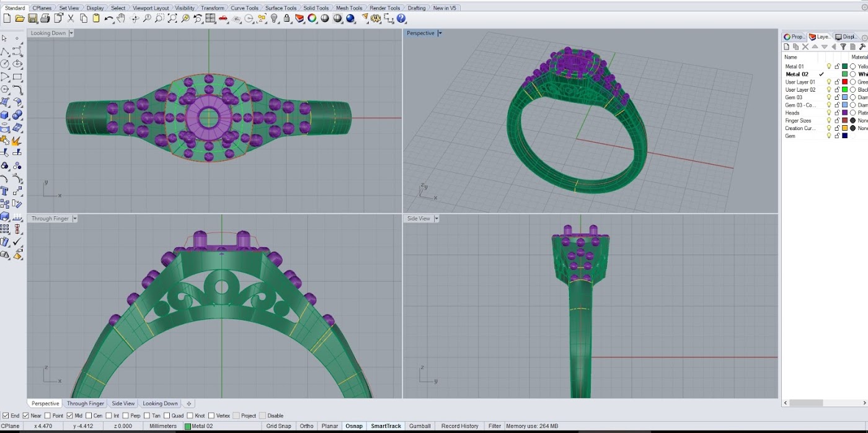Enable the Quad osnap checkbox
This screenshot has width=868, height=433.
point(166,416)
